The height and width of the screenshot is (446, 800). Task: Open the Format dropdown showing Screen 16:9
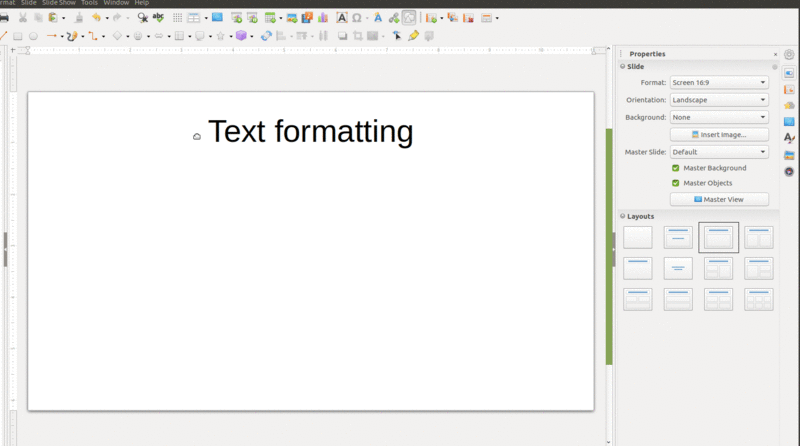click(719, 82)
